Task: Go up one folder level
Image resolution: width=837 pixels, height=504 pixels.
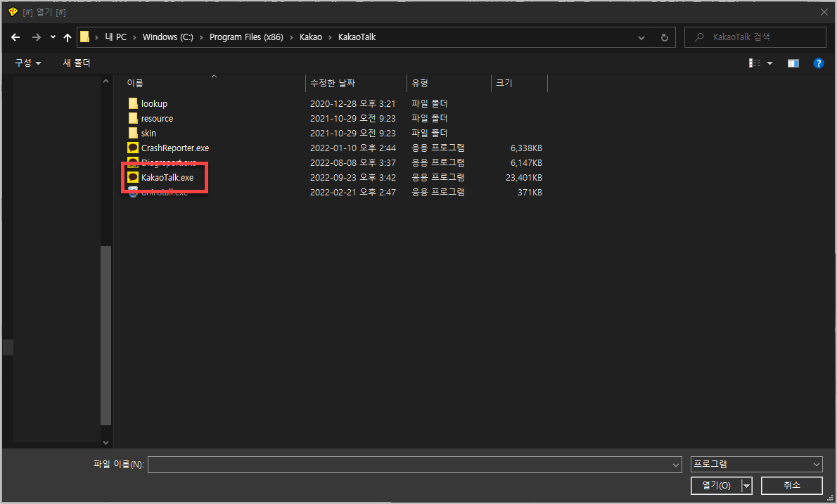Action: (68, 37)
